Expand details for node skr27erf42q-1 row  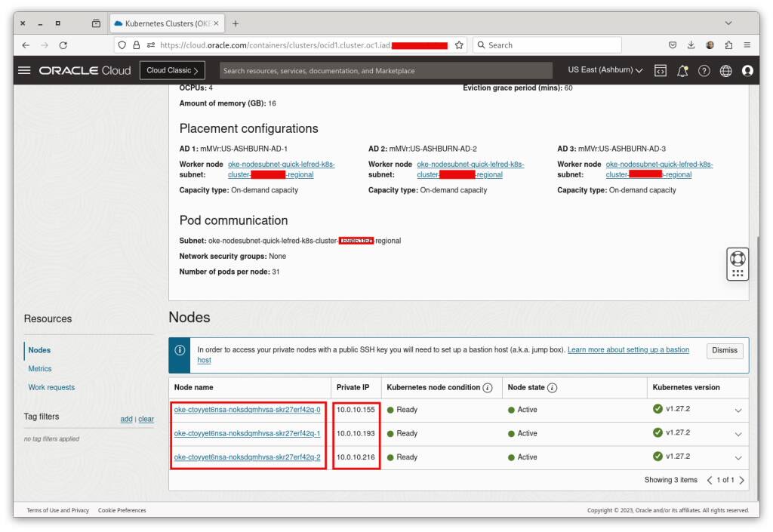point(738,434)
